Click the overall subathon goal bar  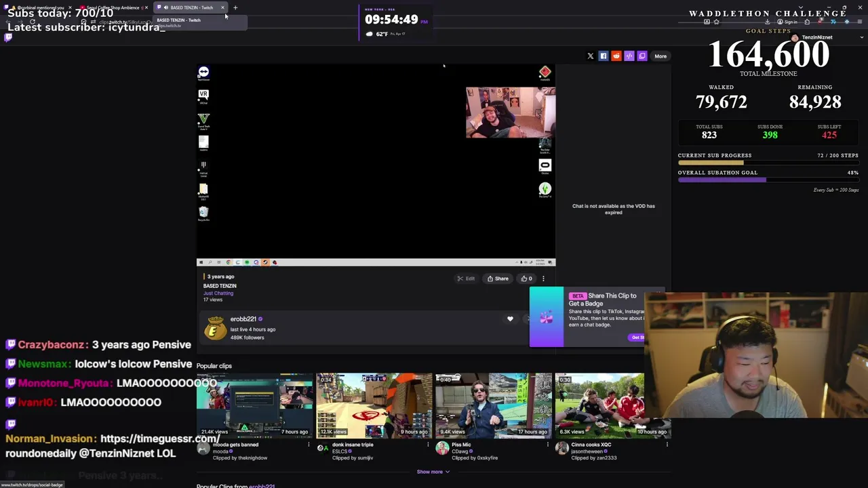[768, 180]
